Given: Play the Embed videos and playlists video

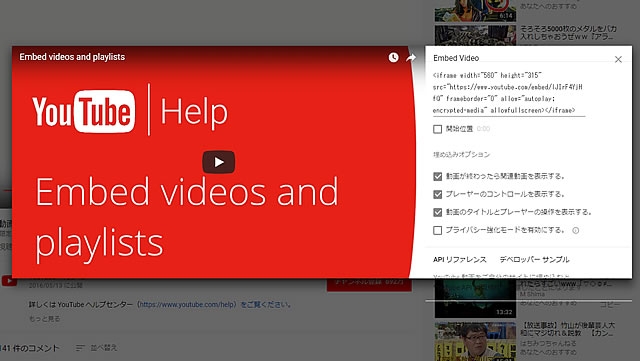Looking at the screenshot, I should click(x=218, y=162).
